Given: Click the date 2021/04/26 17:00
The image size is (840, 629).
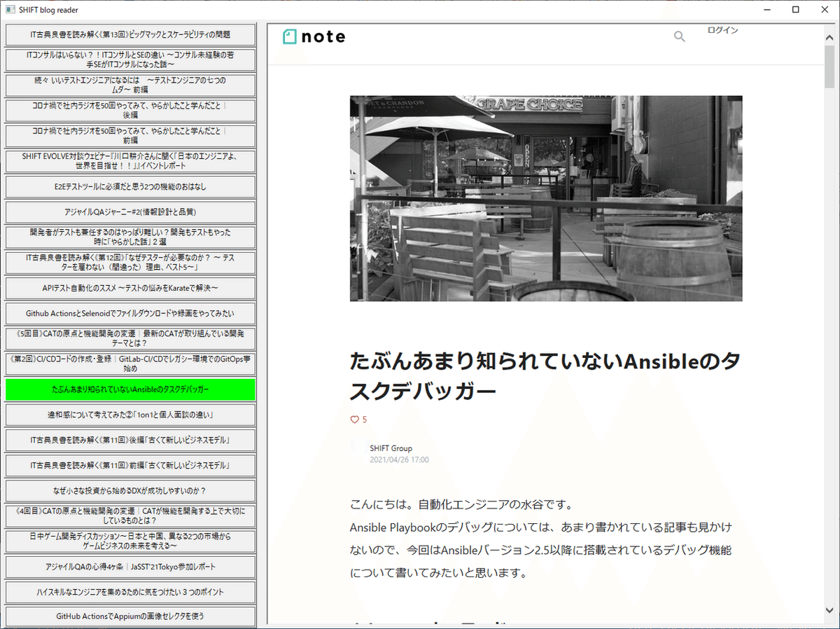Looking at the screenshot, I should coord(399,460).
